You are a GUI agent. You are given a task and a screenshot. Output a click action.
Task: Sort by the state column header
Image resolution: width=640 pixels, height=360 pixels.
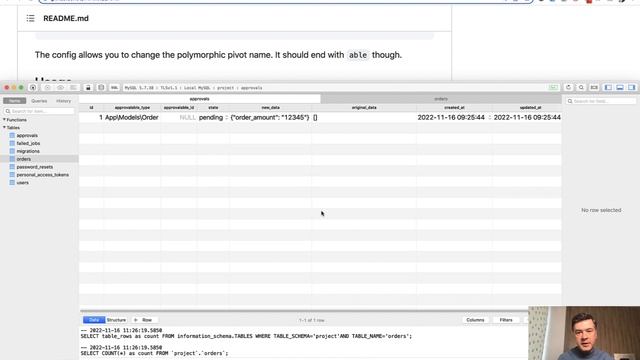coord(213,108)
